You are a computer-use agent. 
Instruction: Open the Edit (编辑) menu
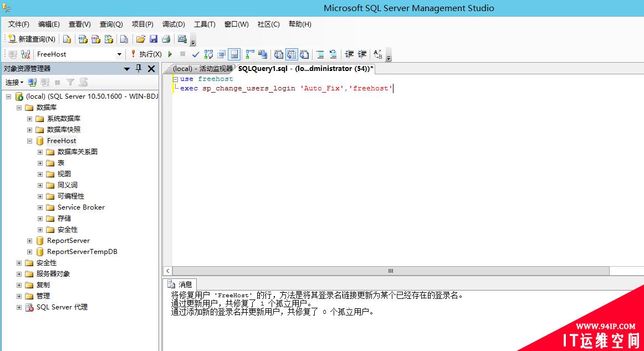point(49,24)
